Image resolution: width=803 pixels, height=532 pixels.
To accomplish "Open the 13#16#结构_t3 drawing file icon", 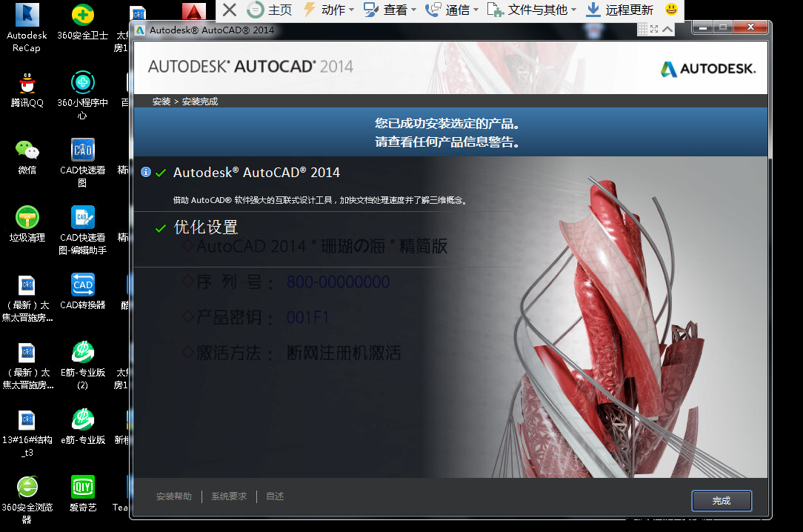I will click(x=27, y=433).
